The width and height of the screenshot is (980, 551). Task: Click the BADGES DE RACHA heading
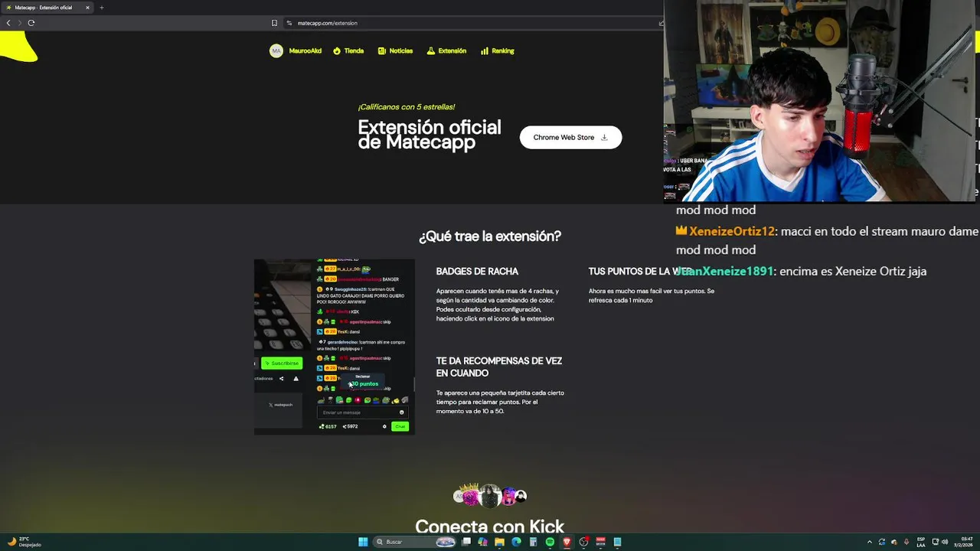click(477, 272)
